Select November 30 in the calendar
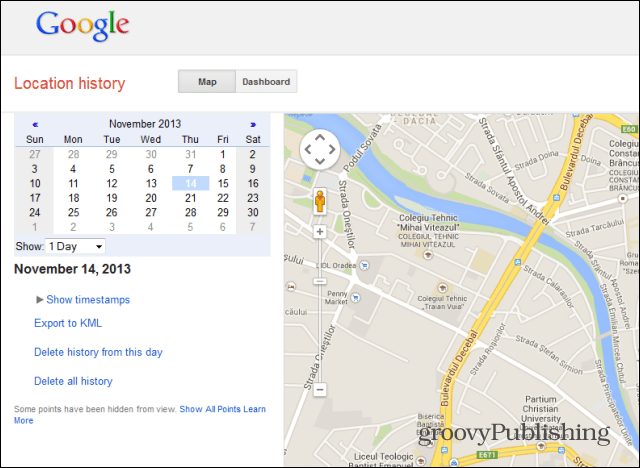This screenshot has width=640, height=468. point(253,213)
